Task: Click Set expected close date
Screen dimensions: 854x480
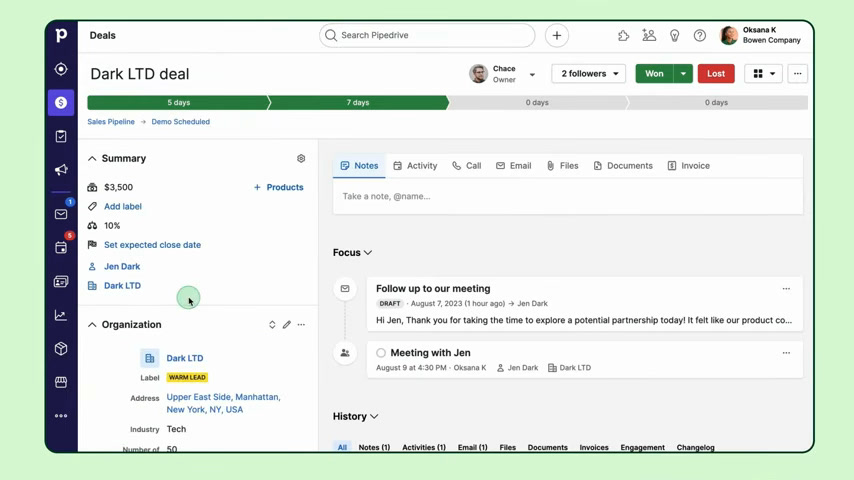Action: [x=152, y=245]
